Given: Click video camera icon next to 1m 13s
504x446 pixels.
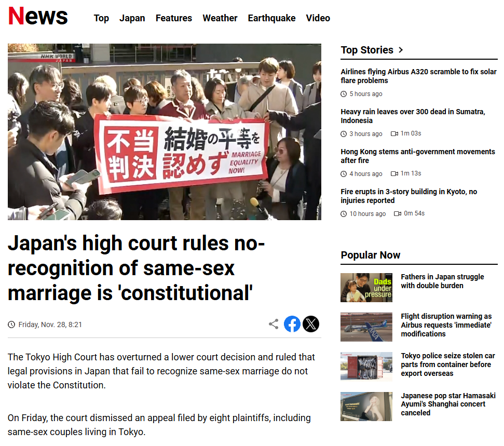Looking at the screenshot, I should 394,173.
